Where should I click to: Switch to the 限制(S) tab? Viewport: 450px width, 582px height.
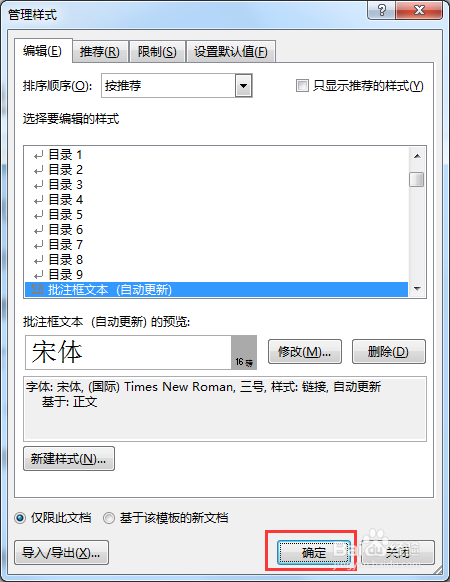point(157,52)
